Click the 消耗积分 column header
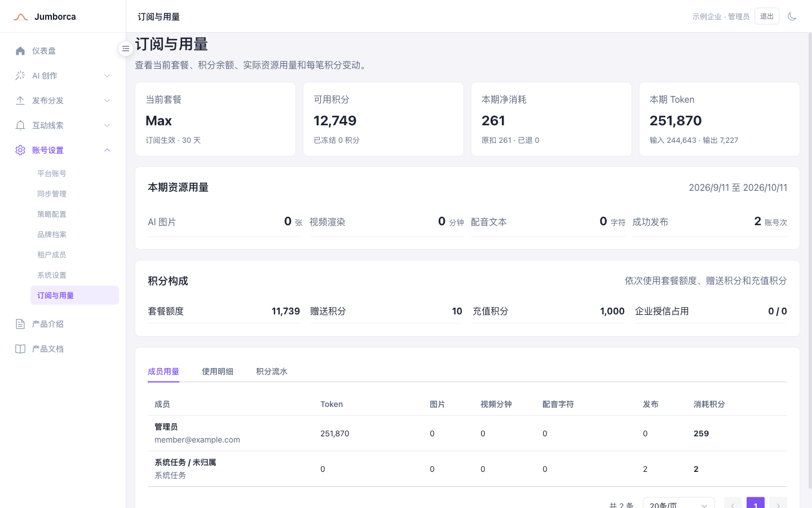812x508 pixels. click(x=709, y=404)
